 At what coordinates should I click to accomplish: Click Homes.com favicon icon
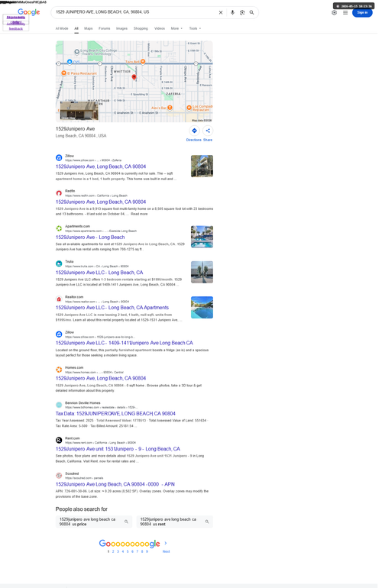coord(59,370)
